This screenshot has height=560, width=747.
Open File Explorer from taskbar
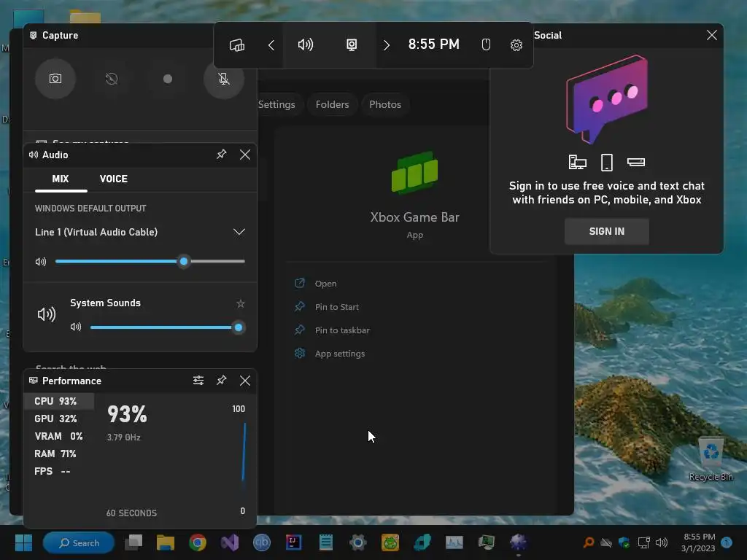pos(166,542)
